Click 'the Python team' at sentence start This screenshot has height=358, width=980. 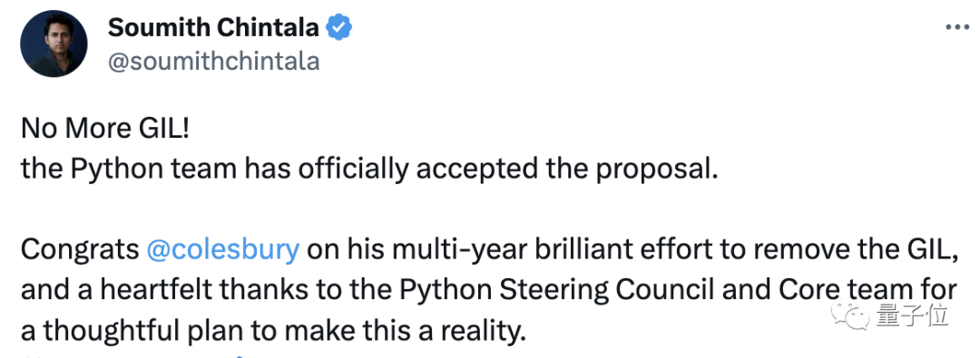click(129, 169)
